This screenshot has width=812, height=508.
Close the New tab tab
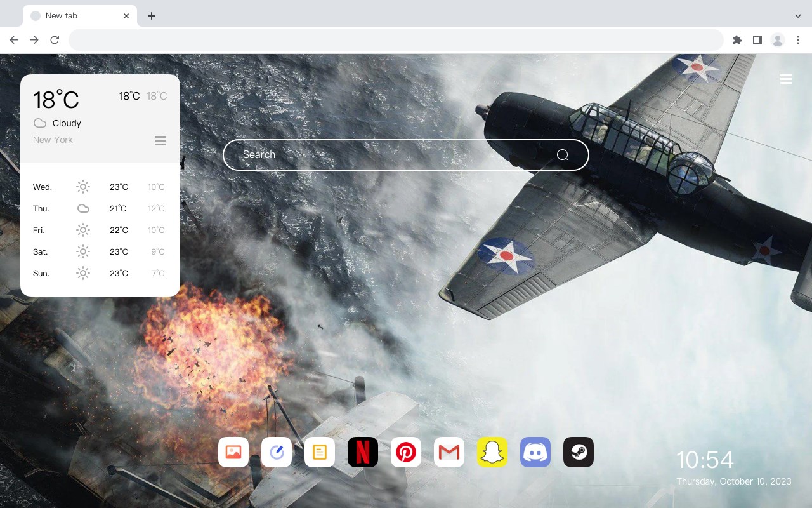pos(127,16)
